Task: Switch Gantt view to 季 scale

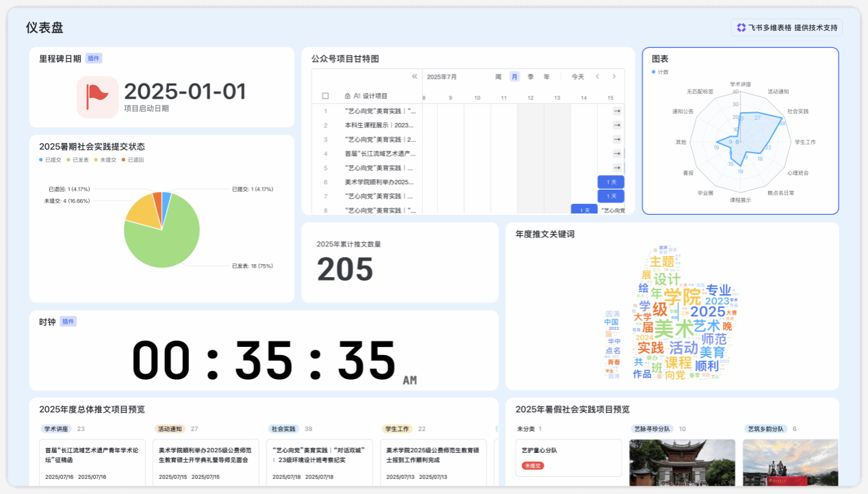Action: point(531,77)
